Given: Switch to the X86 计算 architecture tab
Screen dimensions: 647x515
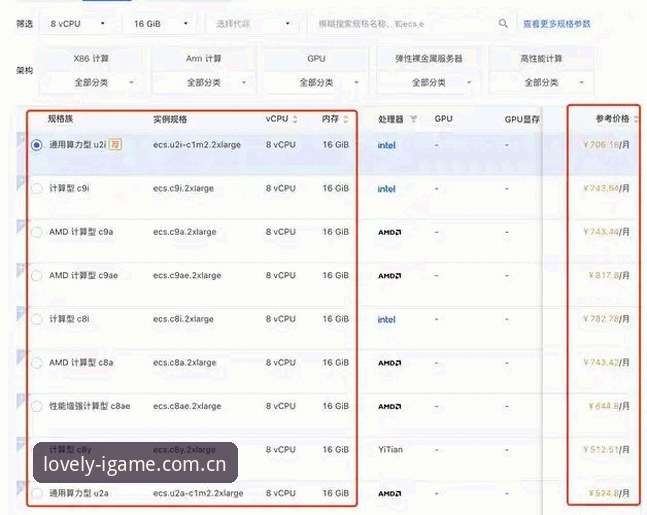Looking at the screenshot, I should point(91,59).
